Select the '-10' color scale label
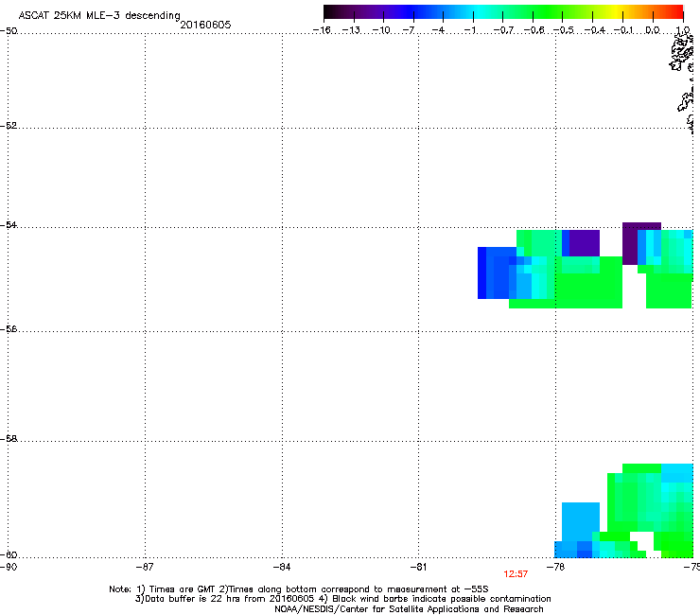 pos(381,30)
